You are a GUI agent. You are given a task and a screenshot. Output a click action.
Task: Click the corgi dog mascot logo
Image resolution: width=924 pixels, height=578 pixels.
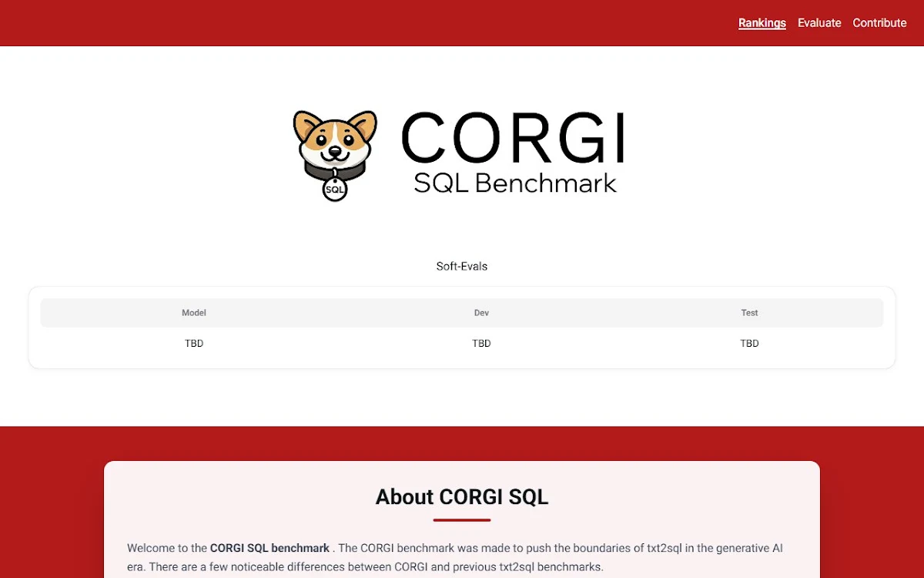point(336,156)
